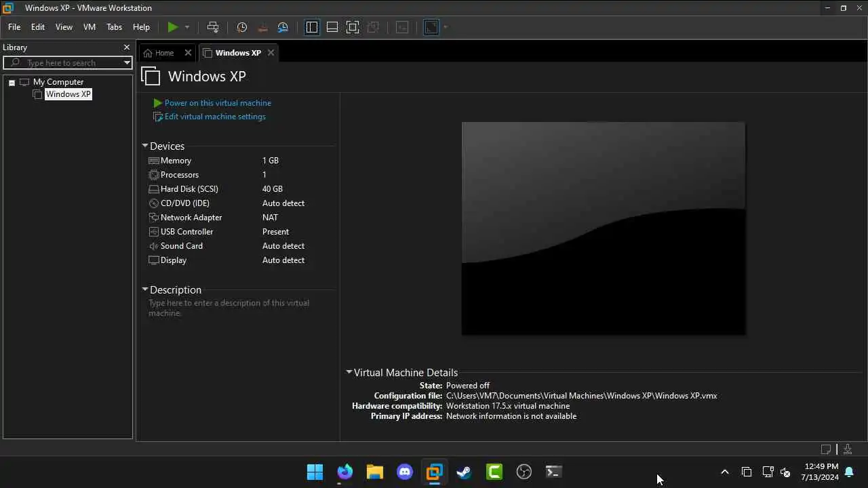The width and height of the screenshot is (868, 488).
Task: Click the green Power On play button
Action: pyautogui.click(x=173, y=27)
